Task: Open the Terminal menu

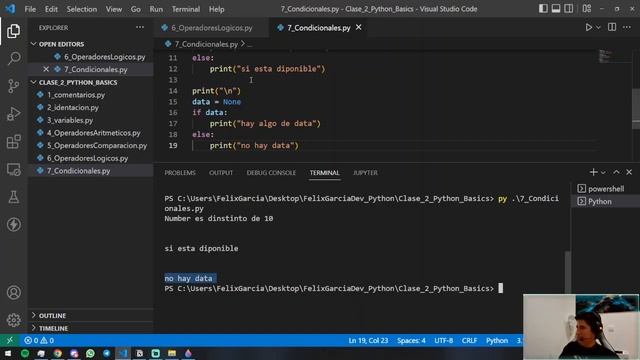Action: click(x=186, y=9)
